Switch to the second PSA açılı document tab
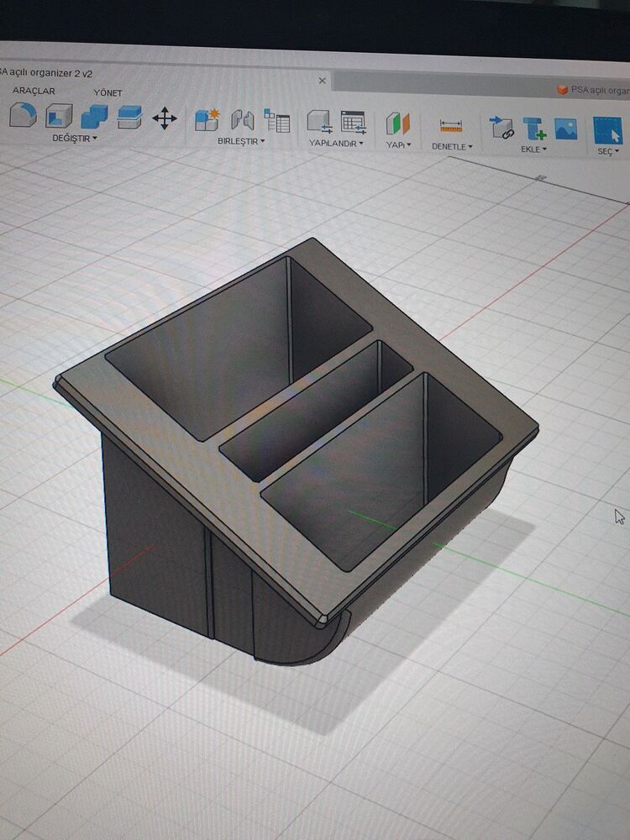The image size is (630, 840). [x=593, y=90]
